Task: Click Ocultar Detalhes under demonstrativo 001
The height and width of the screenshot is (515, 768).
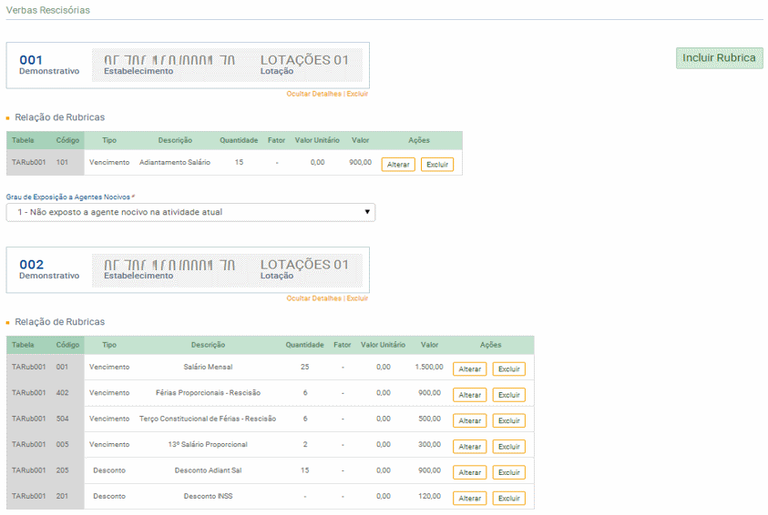Action: 314,93
